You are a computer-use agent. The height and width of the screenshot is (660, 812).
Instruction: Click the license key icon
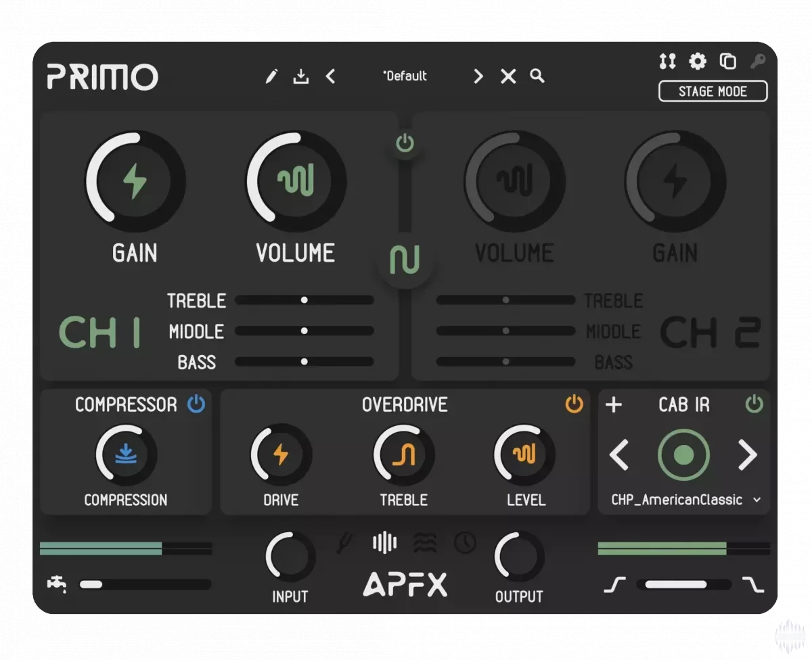tap(758, 62)
